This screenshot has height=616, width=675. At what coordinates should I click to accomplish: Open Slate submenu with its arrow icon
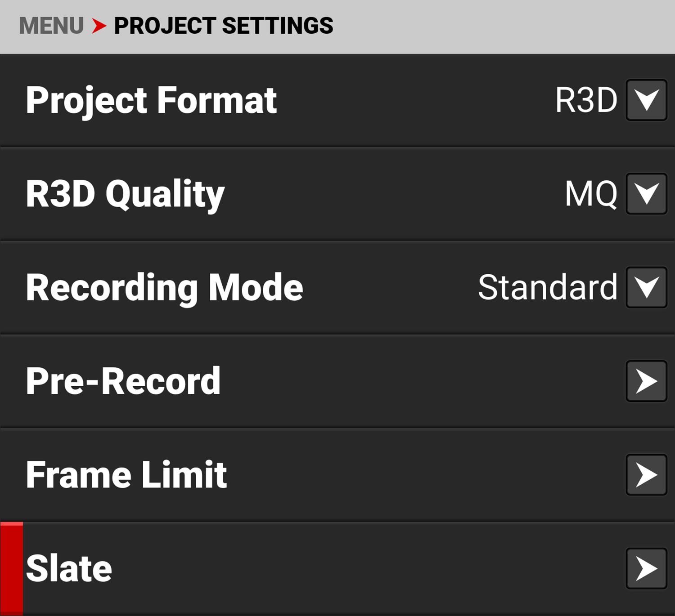click(646, 568)
